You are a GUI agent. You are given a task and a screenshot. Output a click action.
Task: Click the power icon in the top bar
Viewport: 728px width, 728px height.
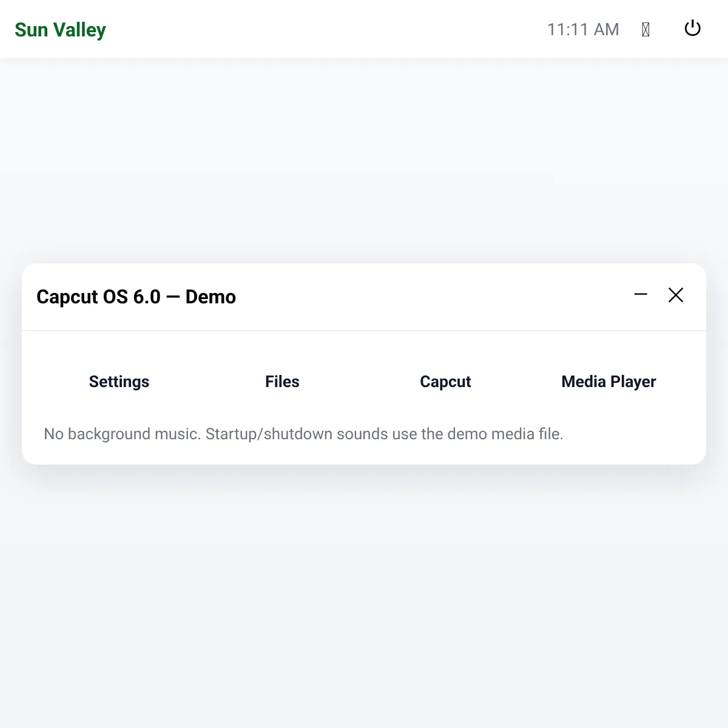tap(692, 29)
